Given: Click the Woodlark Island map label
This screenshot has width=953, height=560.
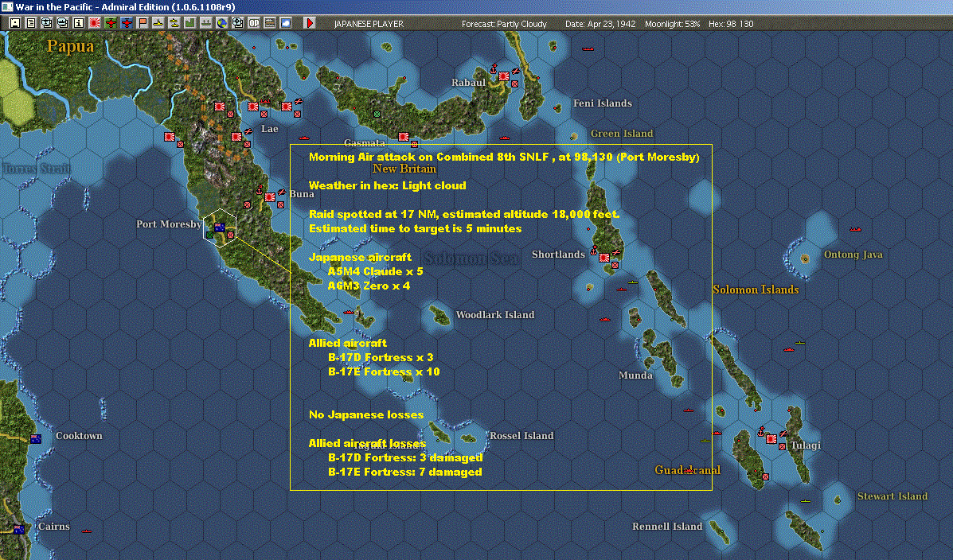Looking at the screenshot, I should tap(495, 315).
